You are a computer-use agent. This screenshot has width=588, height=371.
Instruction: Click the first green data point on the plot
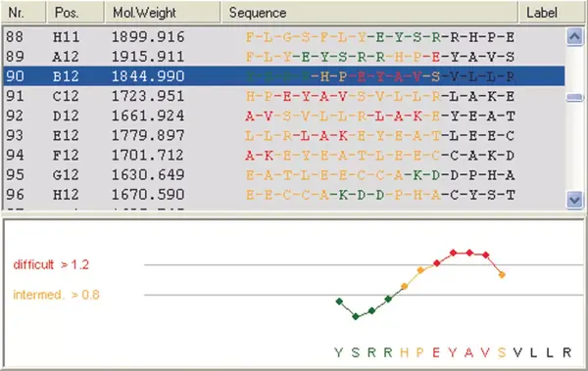[339, 301]
